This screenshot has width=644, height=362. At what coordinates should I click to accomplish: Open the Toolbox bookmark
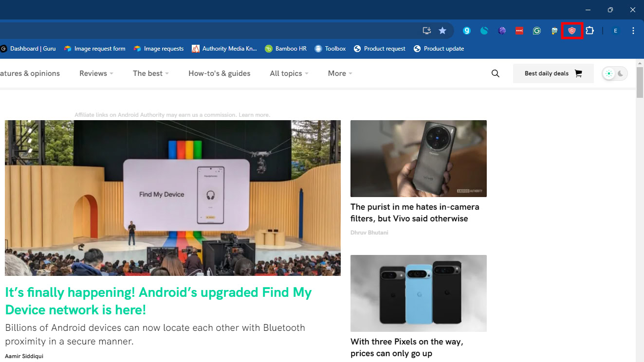point(330,49)
